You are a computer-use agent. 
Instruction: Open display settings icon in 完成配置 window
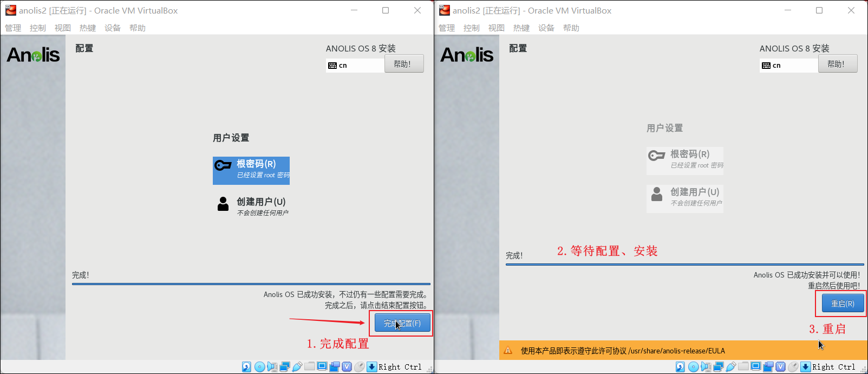pyautogui.click(x=322, y=366)
